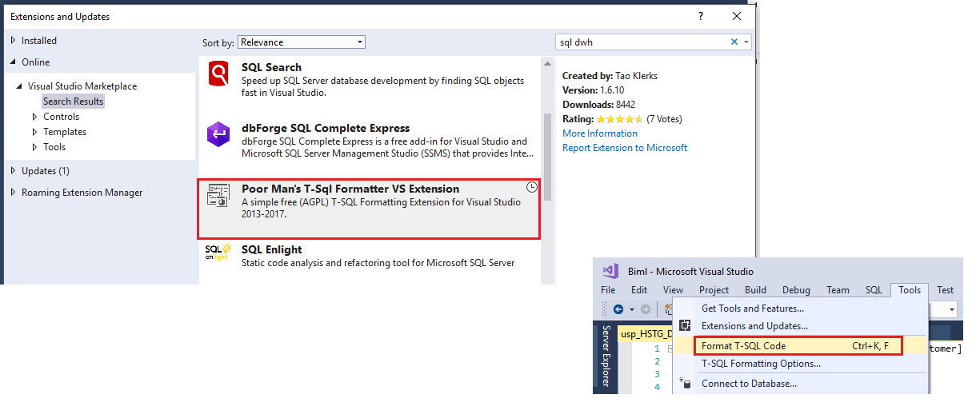Open the More Information link
The height and width of the screenshot is (414, 980).
point(600,133)
